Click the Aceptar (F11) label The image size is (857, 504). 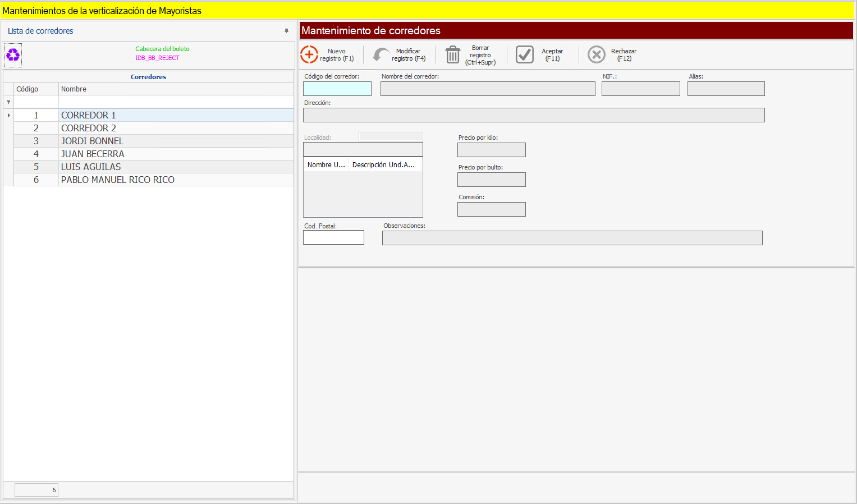pyautogui.click(x=552, y=55)
